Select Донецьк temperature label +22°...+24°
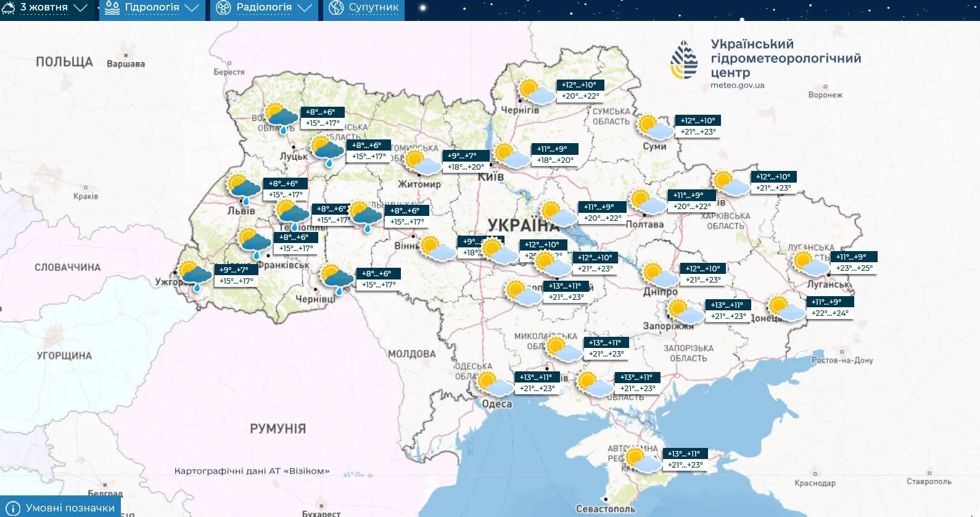The image size is (980, 517). point(830,313)
